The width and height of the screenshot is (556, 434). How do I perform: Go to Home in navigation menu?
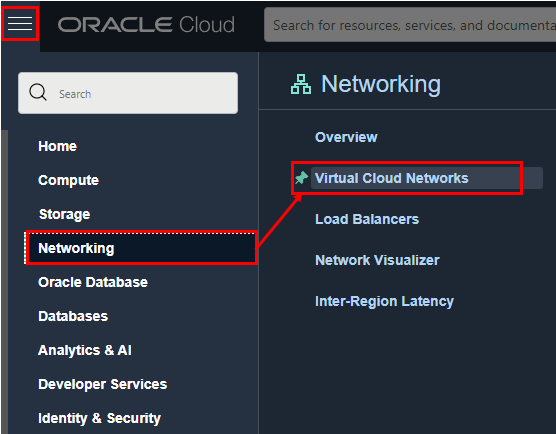pos(57,146)
